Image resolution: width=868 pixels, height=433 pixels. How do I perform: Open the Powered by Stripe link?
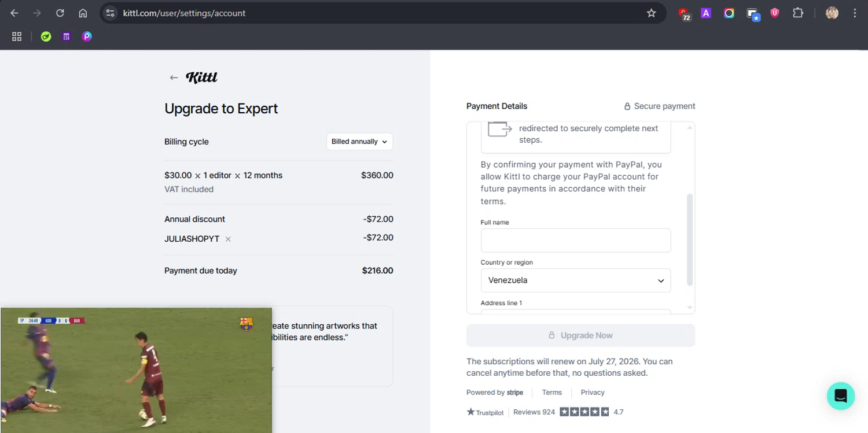click(495, 393)
